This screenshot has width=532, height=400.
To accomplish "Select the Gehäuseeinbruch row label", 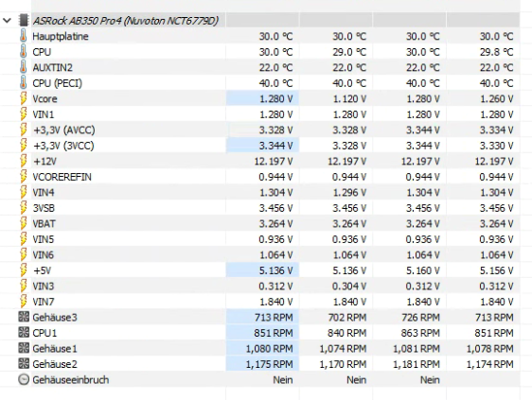I will (x=71, y=379).
